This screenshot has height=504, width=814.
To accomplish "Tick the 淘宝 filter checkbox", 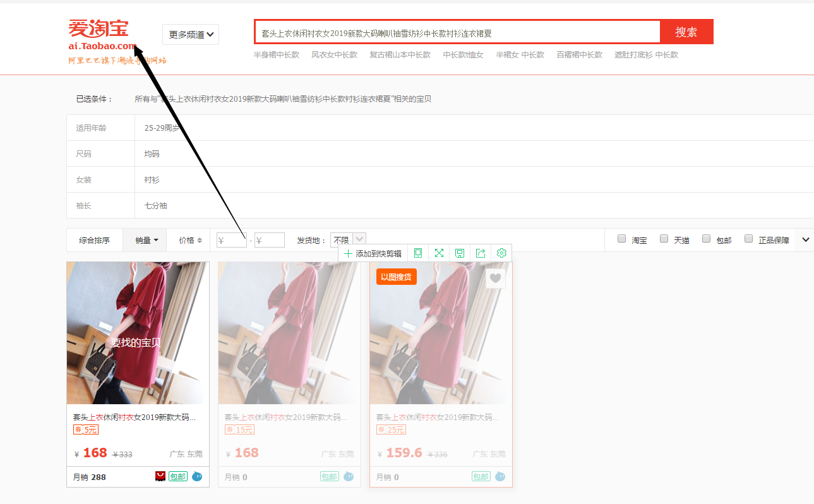I will pyautogui.click(x=621, y=239).
